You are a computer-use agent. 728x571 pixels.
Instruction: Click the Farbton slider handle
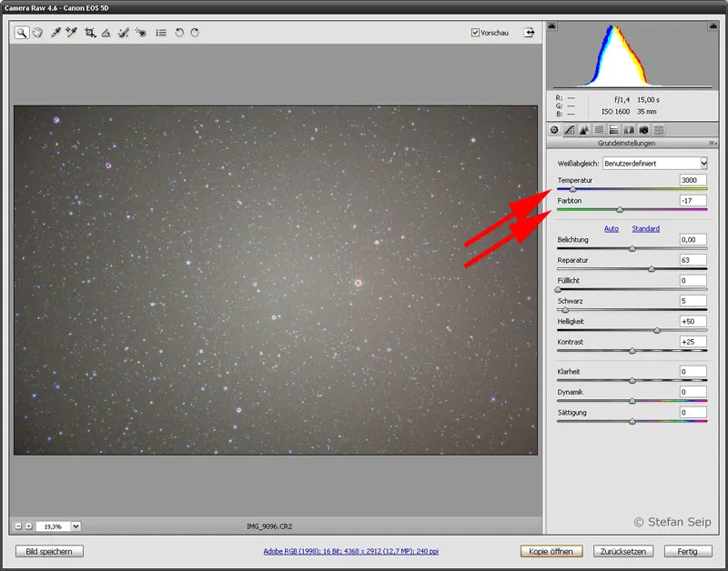coord(620,210)
